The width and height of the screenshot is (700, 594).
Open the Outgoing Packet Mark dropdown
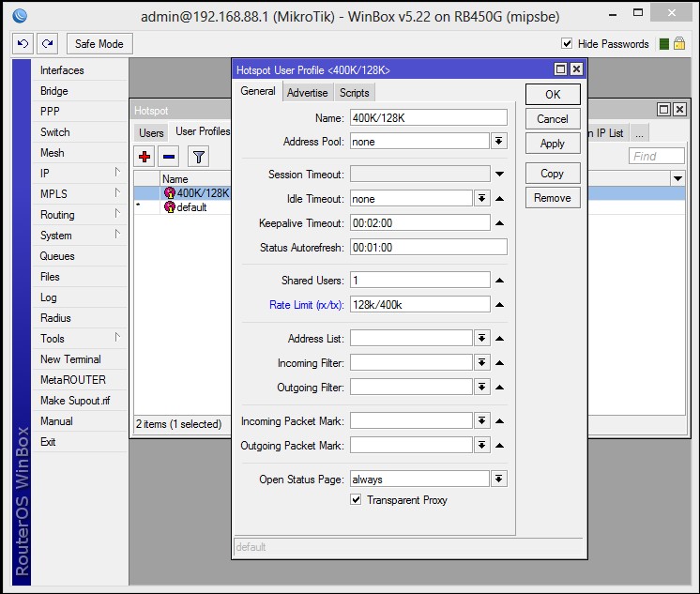click(481, 445)
